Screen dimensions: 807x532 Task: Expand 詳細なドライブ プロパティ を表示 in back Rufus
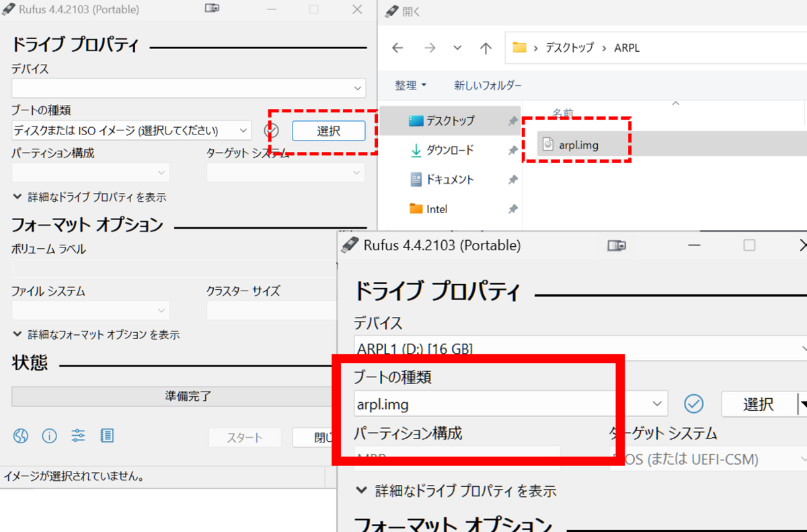tap(89, 197)
